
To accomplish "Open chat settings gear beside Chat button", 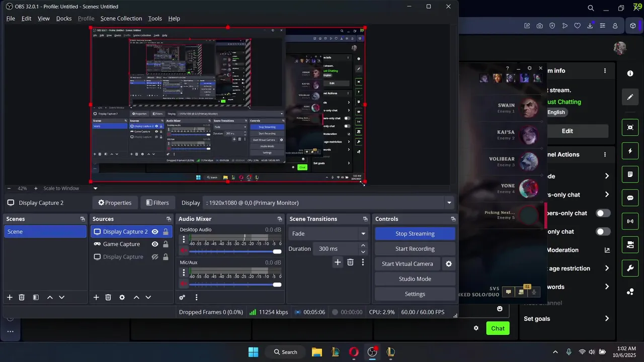I will pos(476,328).
